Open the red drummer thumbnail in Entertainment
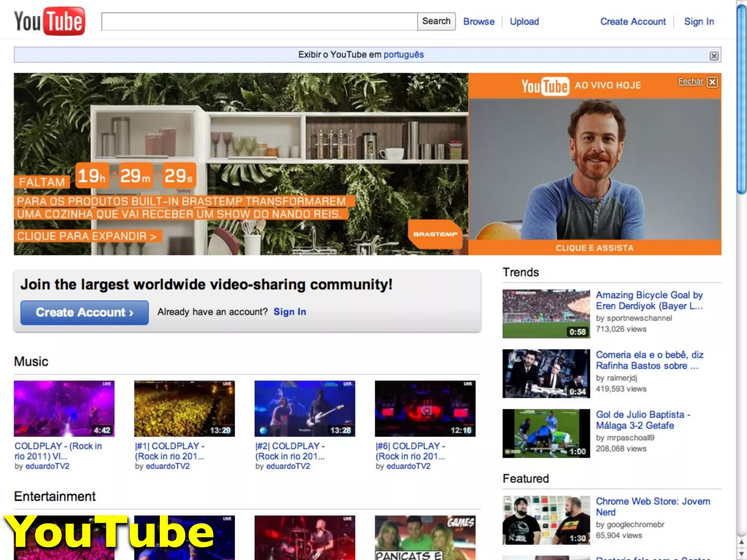 pos(305,538)
